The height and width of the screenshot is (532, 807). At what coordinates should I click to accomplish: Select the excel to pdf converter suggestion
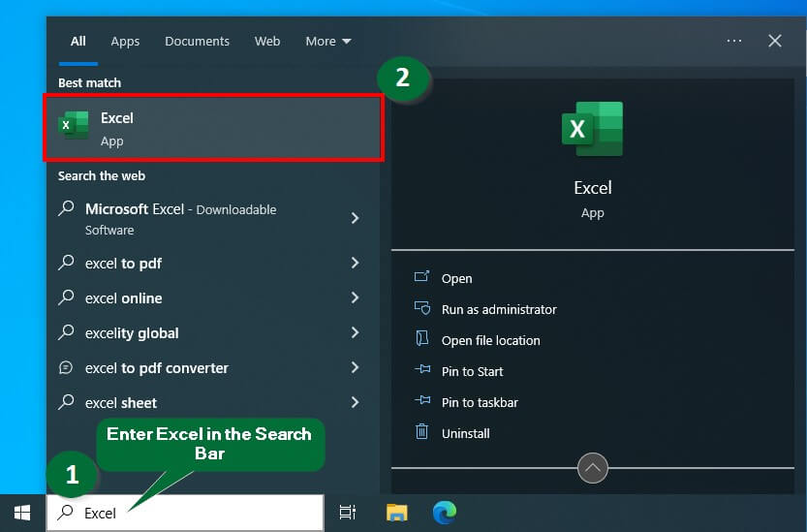click(213, 367)
